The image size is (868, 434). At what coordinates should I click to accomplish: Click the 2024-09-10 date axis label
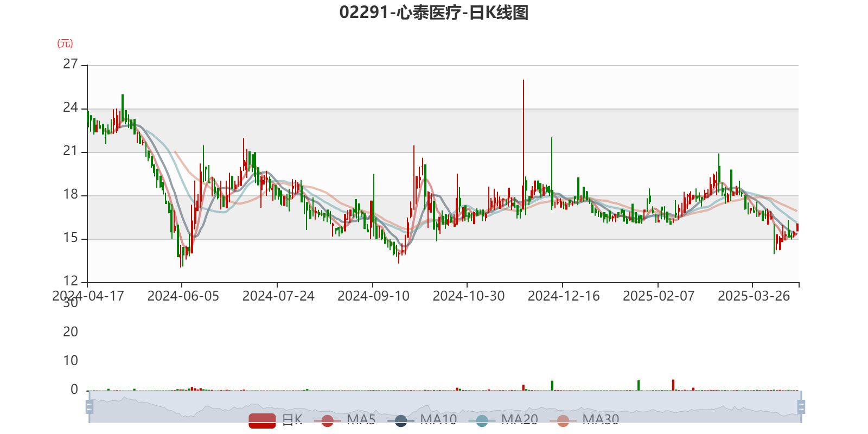(x=373, y=296)
